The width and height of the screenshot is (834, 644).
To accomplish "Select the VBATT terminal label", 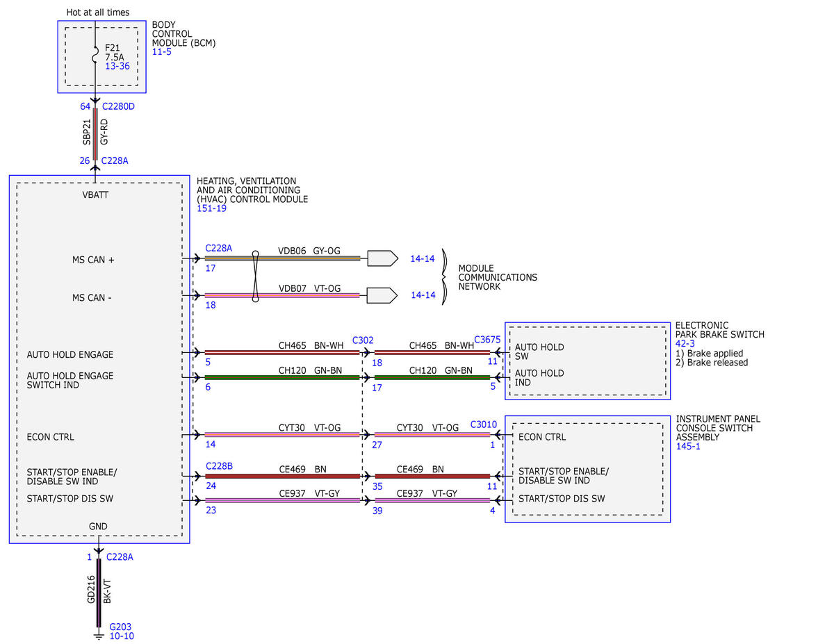I will (95, 195).
